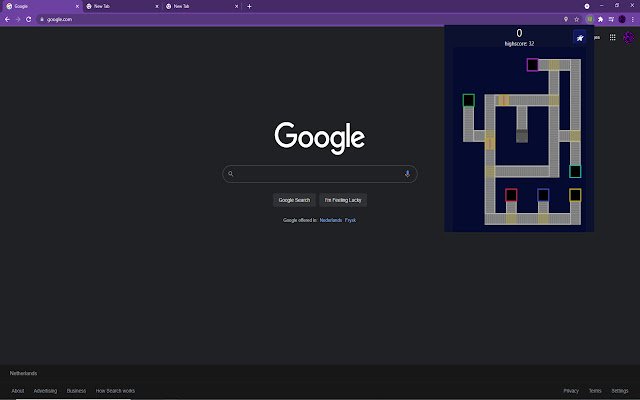
Task: Click the Chrome profile avatar in toolbar
Action: (622, 19)
